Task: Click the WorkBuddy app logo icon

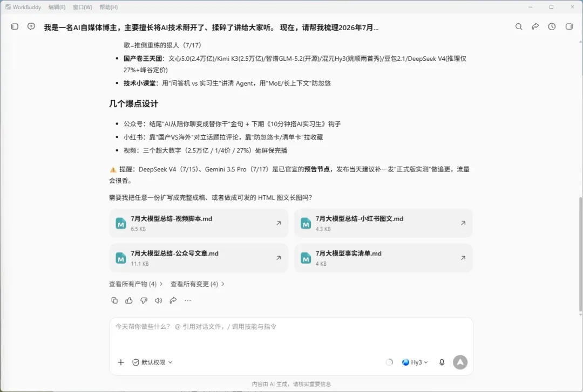Action: coord(8,7)
